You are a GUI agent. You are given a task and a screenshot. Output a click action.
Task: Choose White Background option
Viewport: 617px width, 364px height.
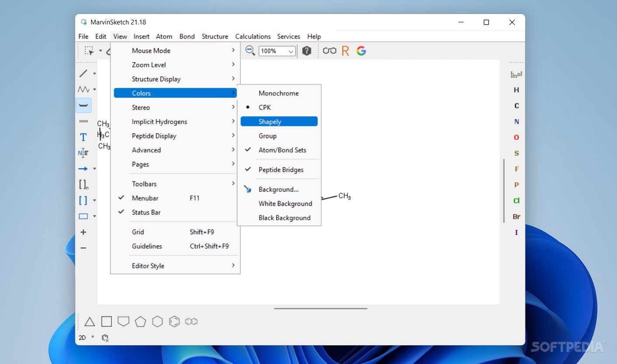pyautogui.click(x=279, y=204)
